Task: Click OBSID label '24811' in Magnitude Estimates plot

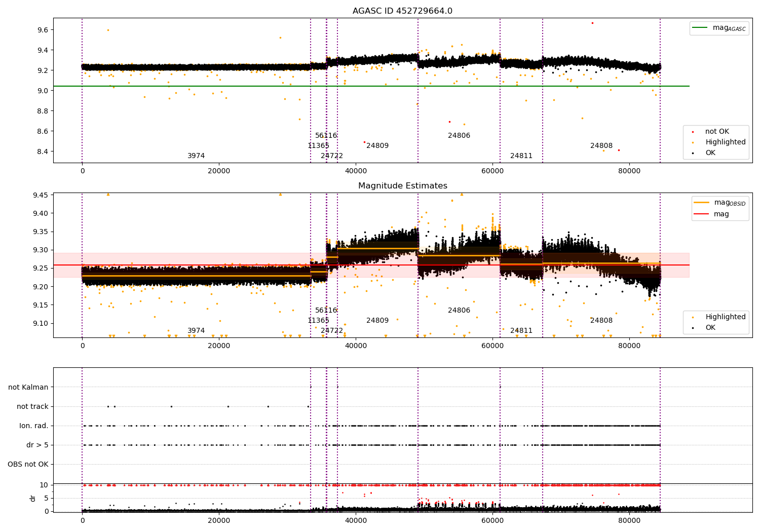Action: click(521, 331)
